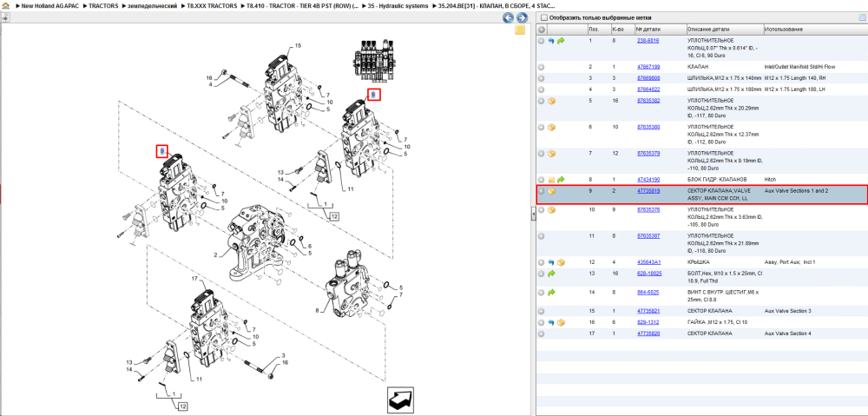Image resolution: width=868 pixels, height=416 pixels.
Task: Select 'КРЫШКА' description cell
Action: click(x=698, y=262)
